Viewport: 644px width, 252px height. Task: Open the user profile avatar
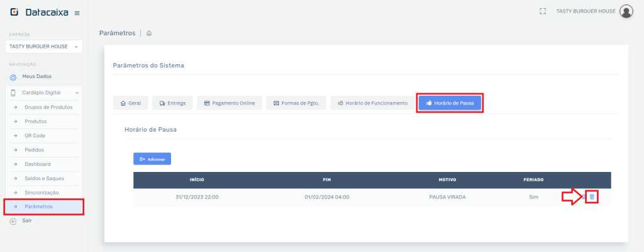click(626, 11)
